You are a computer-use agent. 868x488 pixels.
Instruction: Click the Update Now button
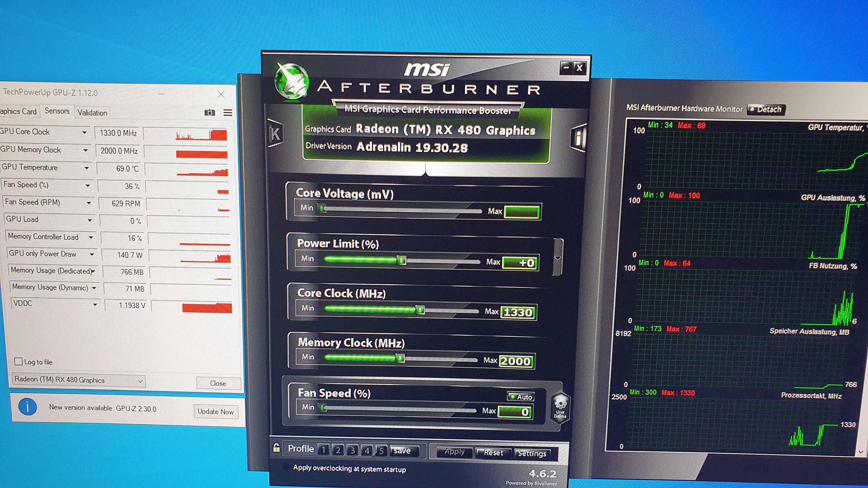tap(215, 412)
